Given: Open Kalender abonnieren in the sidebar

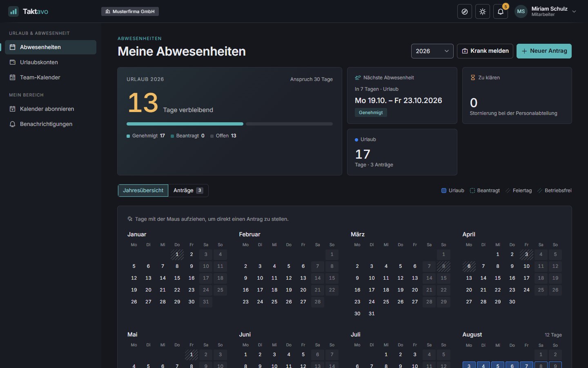Looking at the screenshot, I should (51, 109).
